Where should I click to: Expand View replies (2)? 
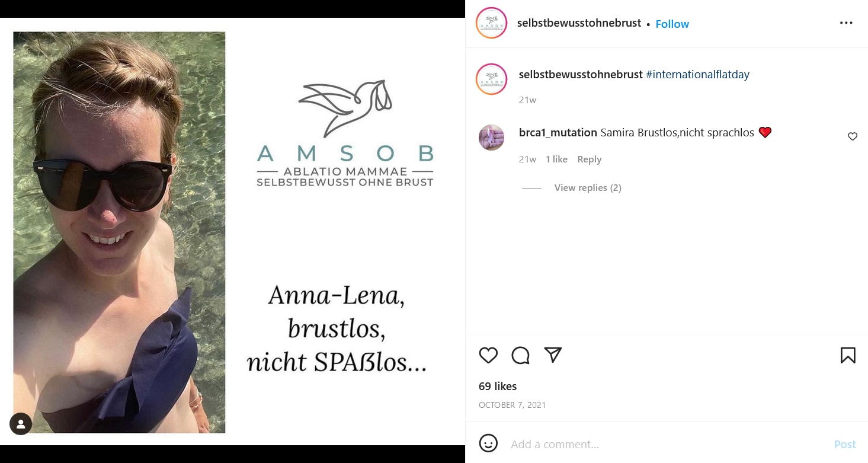pyautogui.click(x=588, y=187)
